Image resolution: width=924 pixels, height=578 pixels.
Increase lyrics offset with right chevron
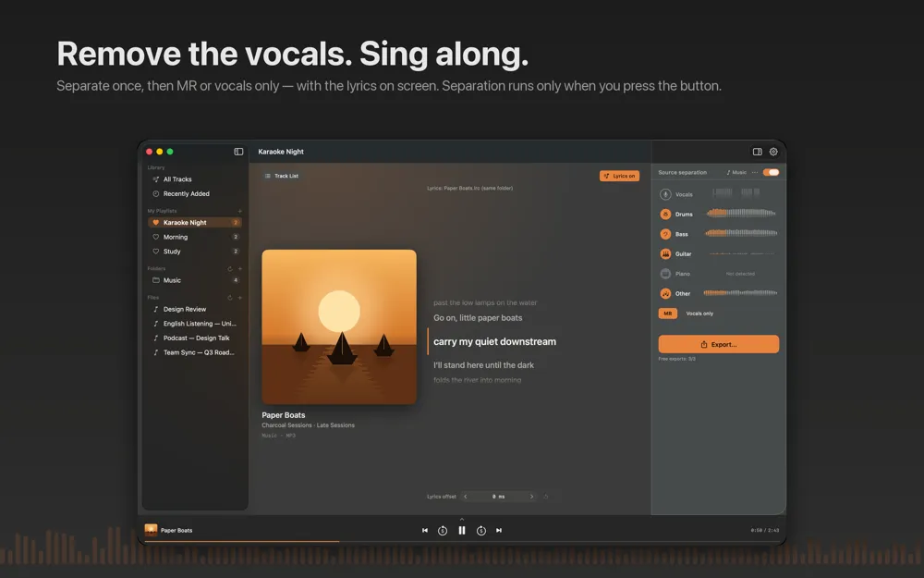531,497
